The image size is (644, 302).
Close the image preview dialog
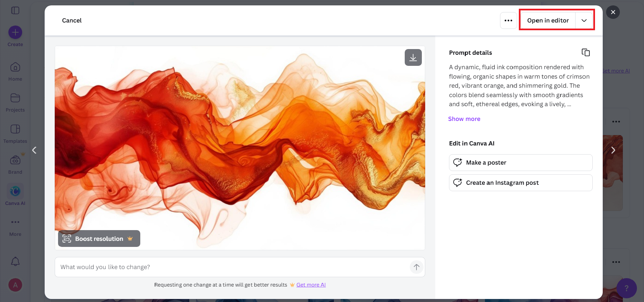[x=613, y=12]
